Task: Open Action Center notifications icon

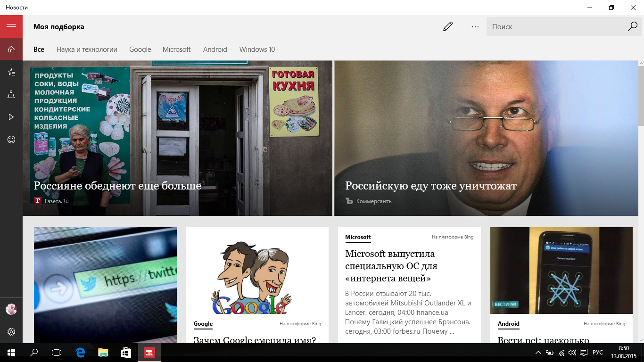Action: click(584, 353)
